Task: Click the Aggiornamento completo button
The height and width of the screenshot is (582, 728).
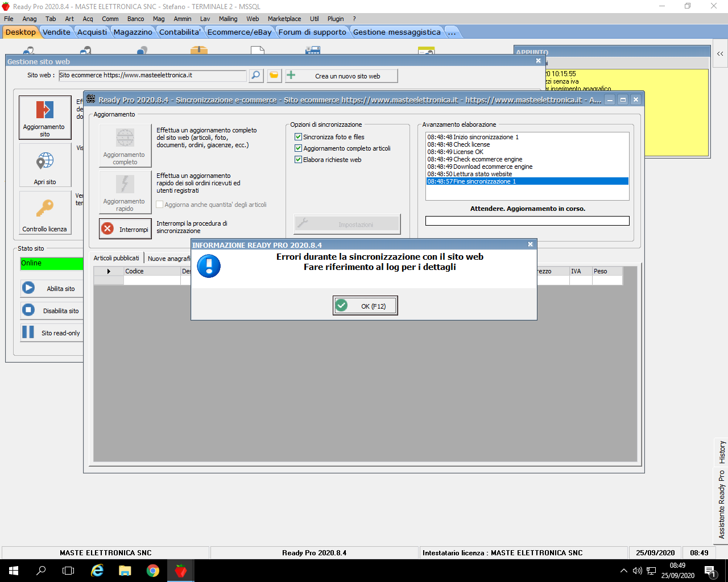Action: pyautogui.click(x=125, y=145)
